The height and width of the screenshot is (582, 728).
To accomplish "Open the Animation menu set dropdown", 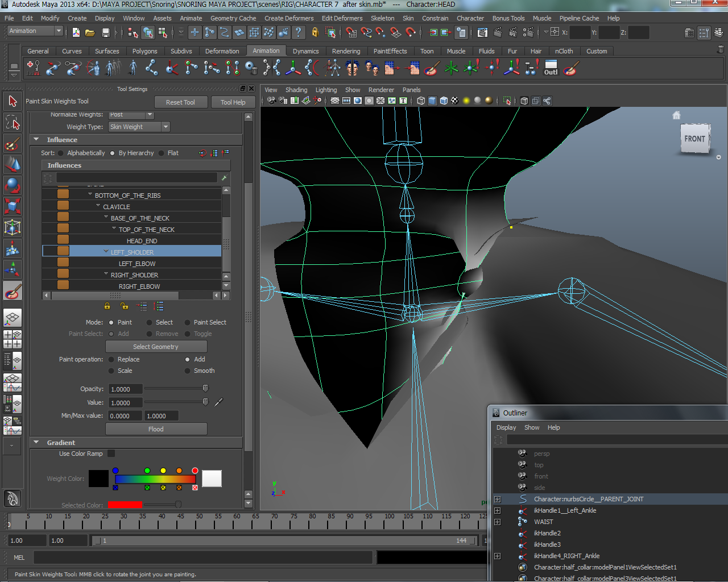I will [x=35, y=31].
